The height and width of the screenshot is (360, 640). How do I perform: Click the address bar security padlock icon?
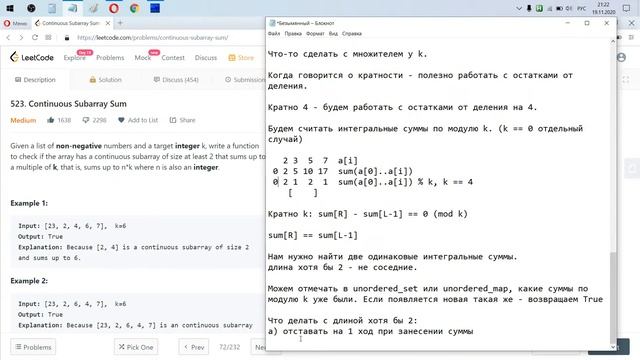(67, 38)
